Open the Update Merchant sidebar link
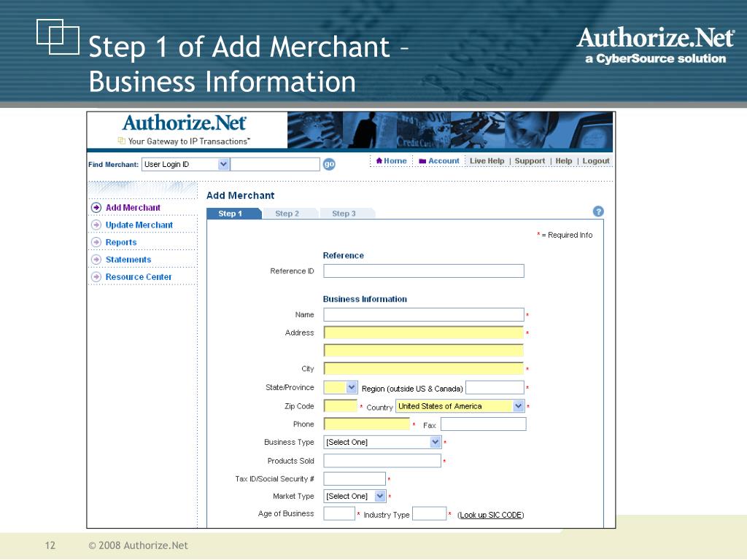This screenshot has width=747, height=560. (x=139, y=225)
